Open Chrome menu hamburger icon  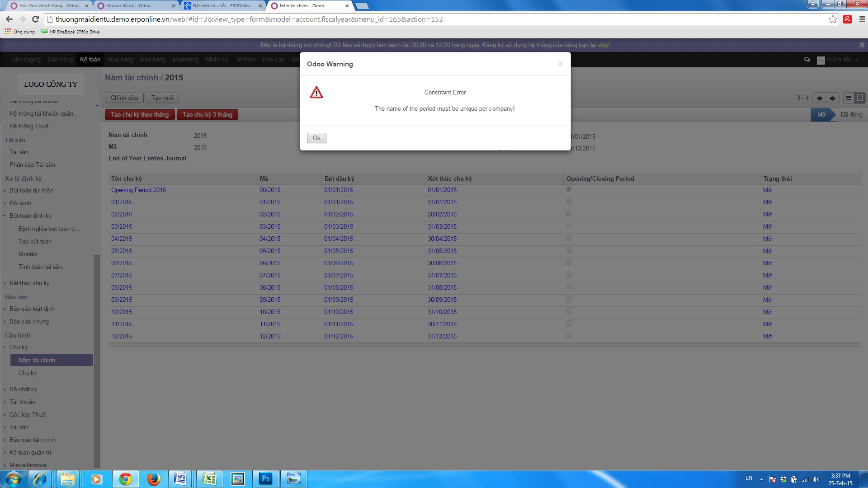pyautogui.click(x=862, y=19)
